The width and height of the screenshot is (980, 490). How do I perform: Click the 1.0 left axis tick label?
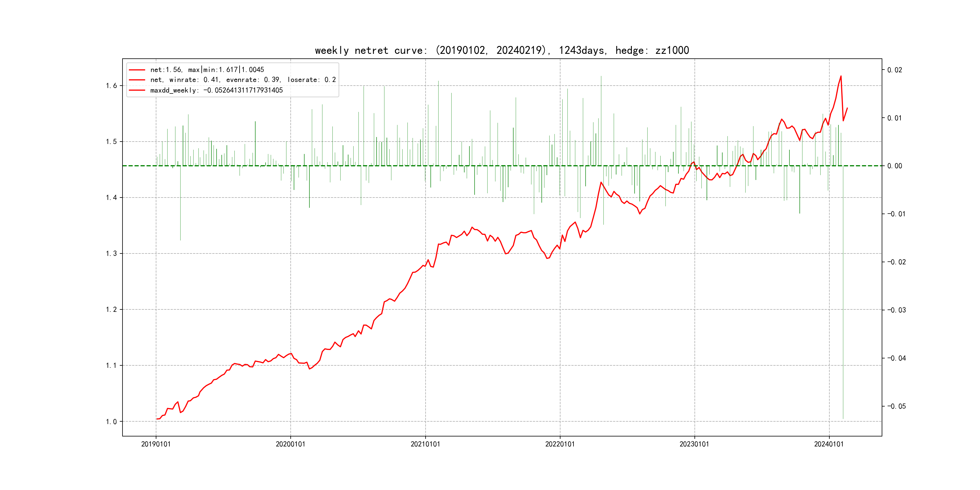[x=112, y=422]
